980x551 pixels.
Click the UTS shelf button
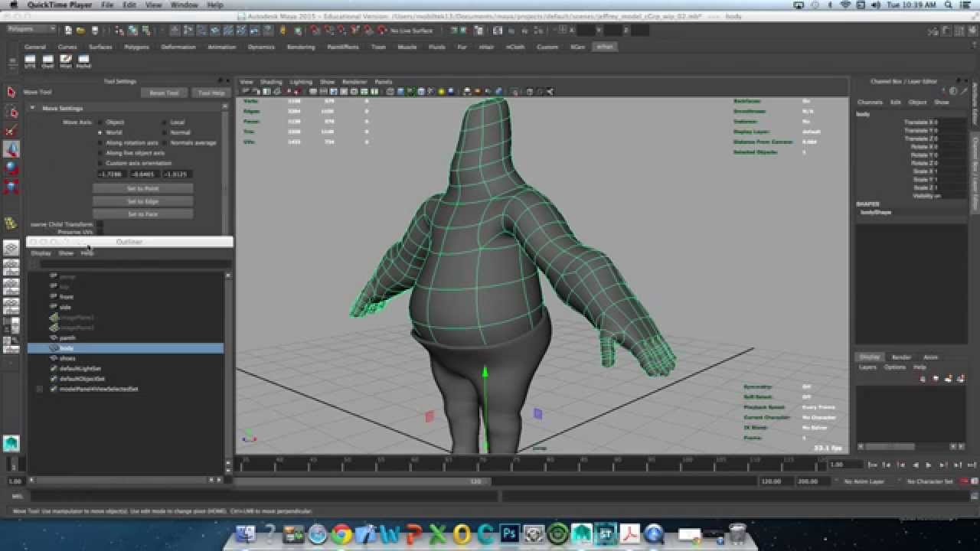point(30,61)
